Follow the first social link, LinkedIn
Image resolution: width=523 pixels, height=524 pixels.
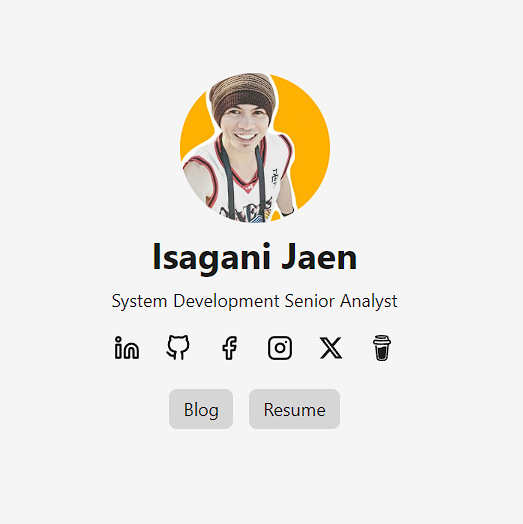(x=127, y=348)
